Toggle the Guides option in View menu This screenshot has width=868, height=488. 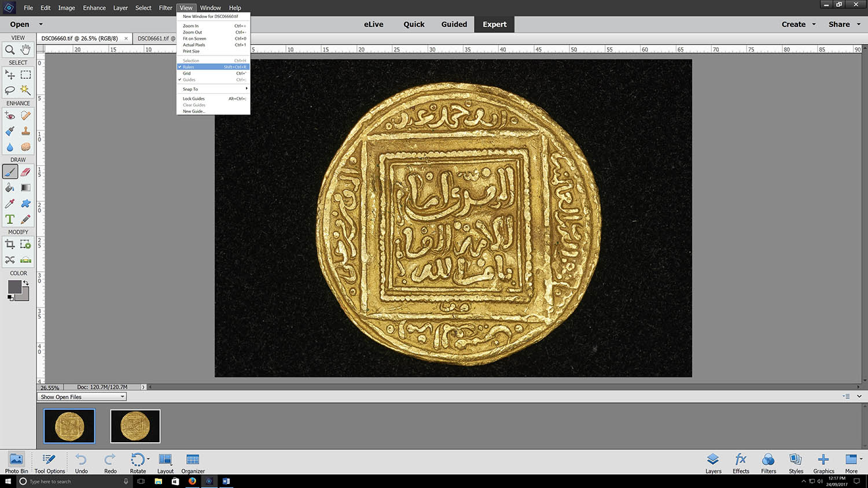tap(214, 80)
